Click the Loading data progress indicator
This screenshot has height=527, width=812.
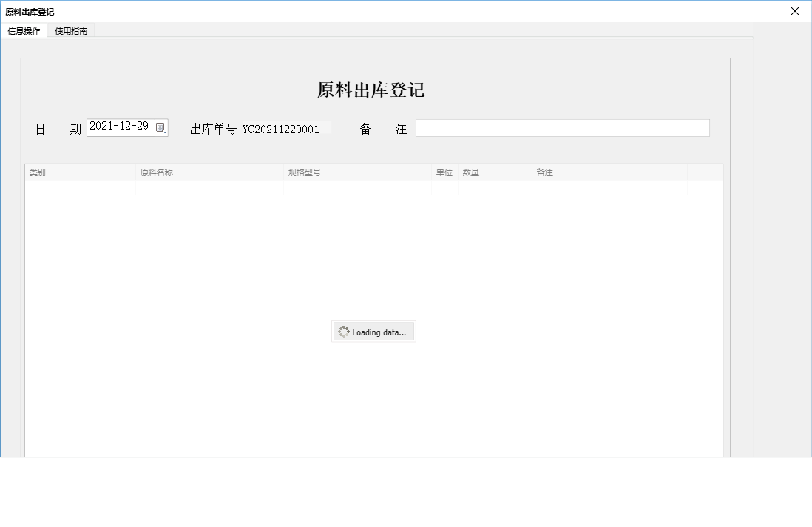(373, 331)
